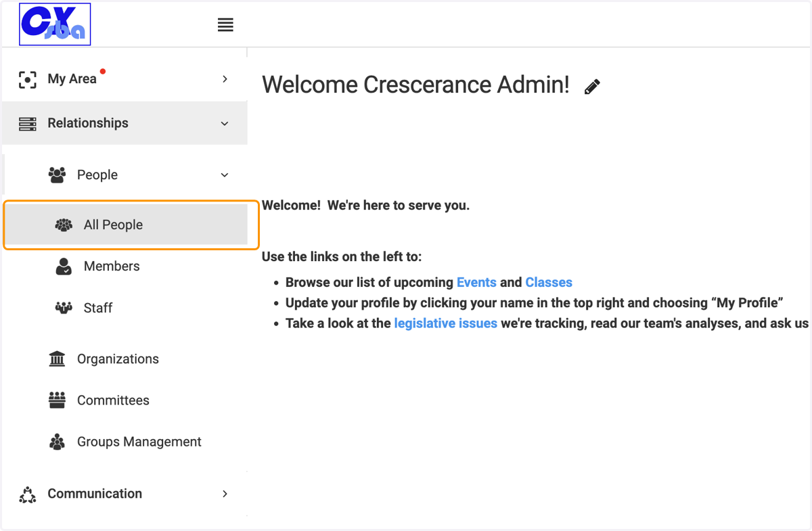Open the Staff list

tap(98, 308)
